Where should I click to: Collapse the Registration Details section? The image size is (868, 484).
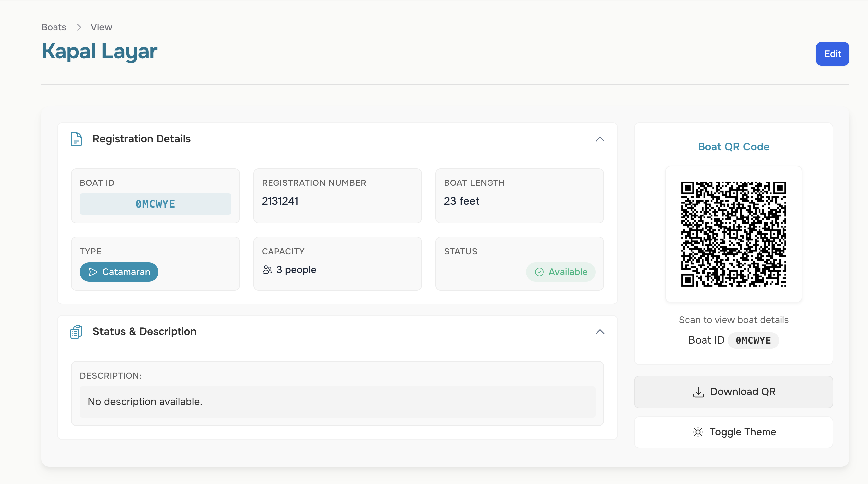(x=600, y=139)
